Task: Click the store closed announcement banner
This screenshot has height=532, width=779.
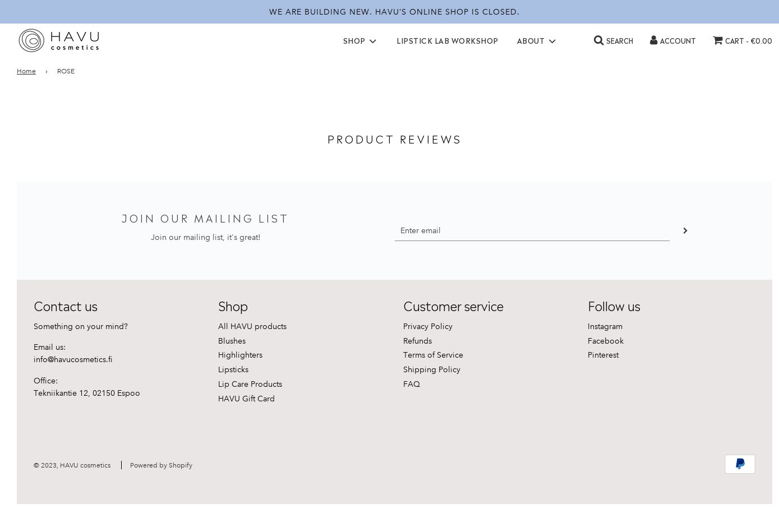Action: [394, 12]
